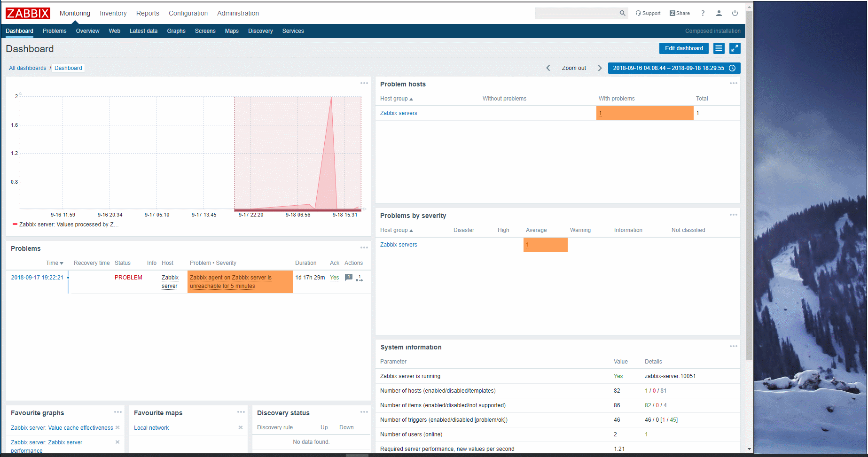This screenshot has height=457, width=868.
Task: Select the Overview submenu tab
Action: coord(87,31)
